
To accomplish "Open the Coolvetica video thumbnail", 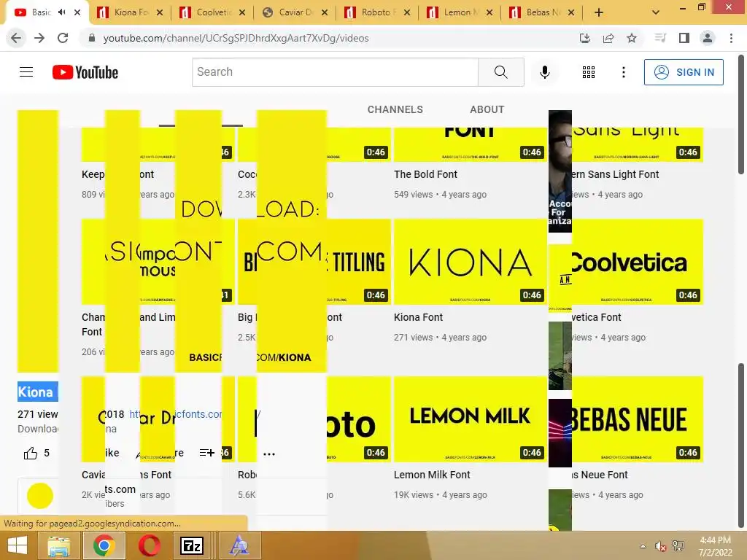I will pos(637,262).
